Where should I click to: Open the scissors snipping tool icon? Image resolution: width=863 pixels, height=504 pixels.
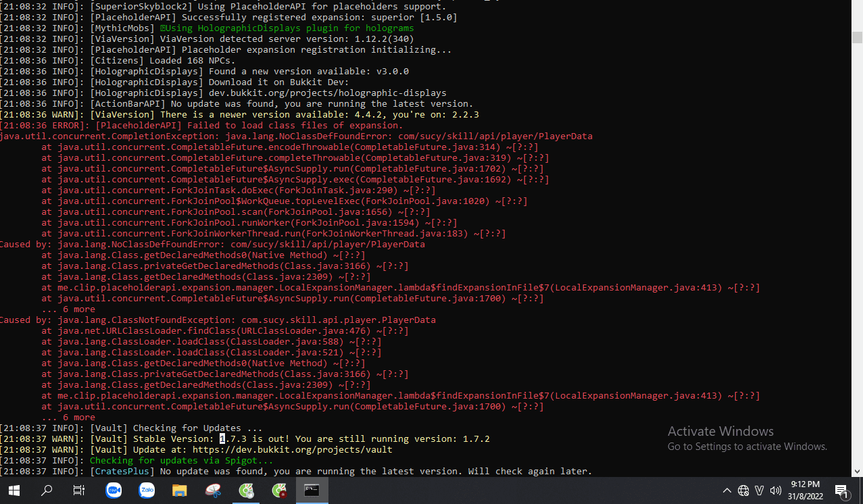pyautogui.click(x=214, y=490)
